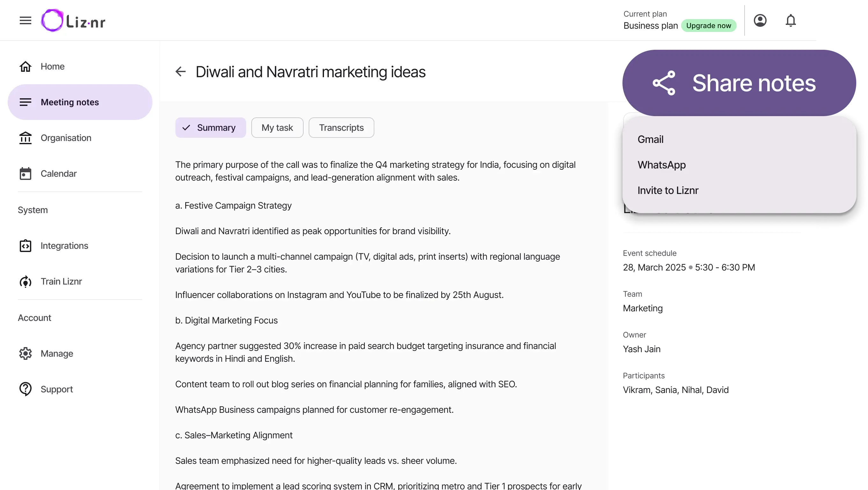The height and width of the screenshot is (490, 868).
Task: Click the Calendar icon in sidebar
Action: [x=25, y=174]
